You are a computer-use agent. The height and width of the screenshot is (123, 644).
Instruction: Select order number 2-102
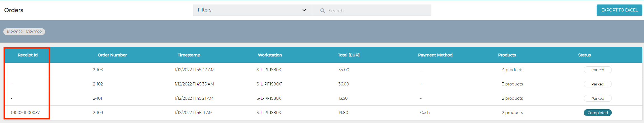[x=98, y=84]
